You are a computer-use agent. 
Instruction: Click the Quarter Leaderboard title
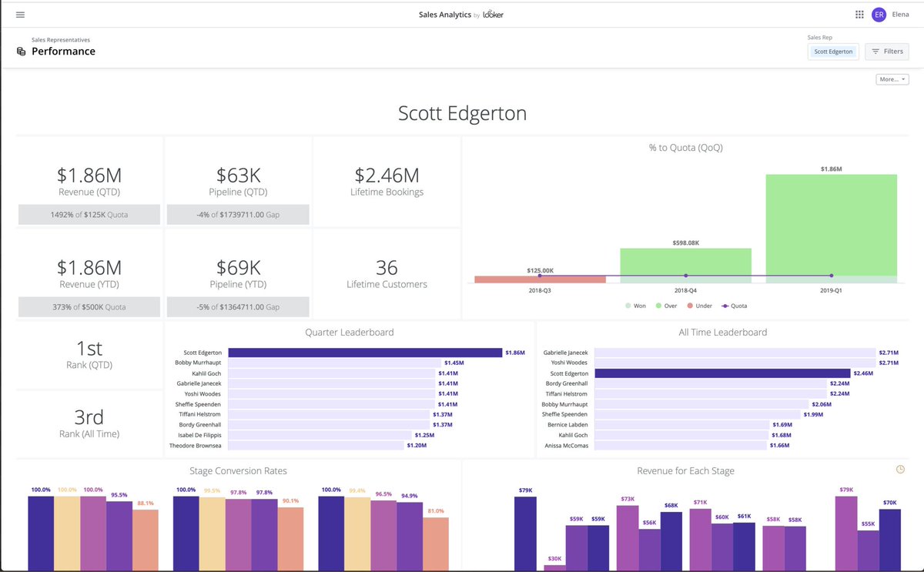pyautogui.click(x=350, y=333)
